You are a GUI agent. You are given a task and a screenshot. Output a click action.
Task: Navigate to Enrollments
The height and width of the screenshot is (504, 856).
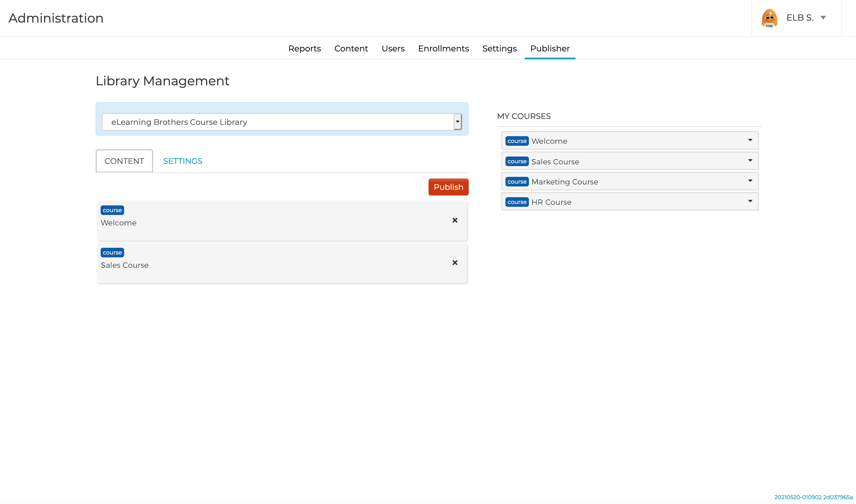tap(443, 49)
